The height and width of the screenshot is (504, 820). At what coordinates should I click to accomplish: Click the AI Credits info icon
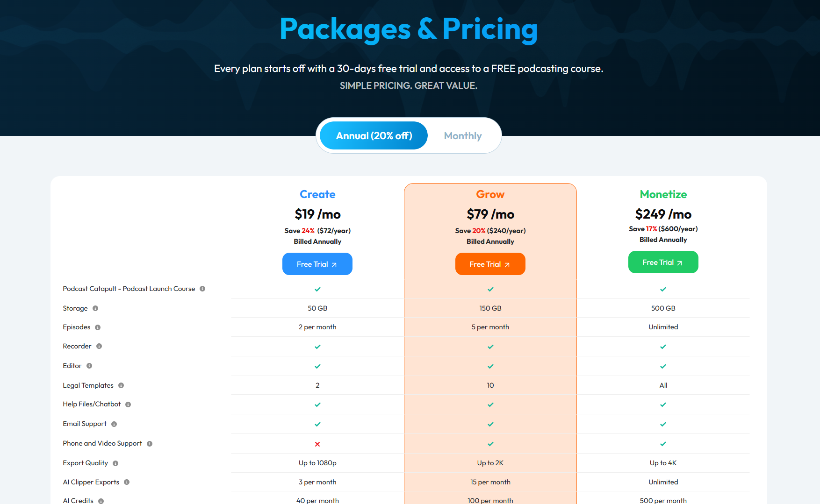click(x=101, y=501)
